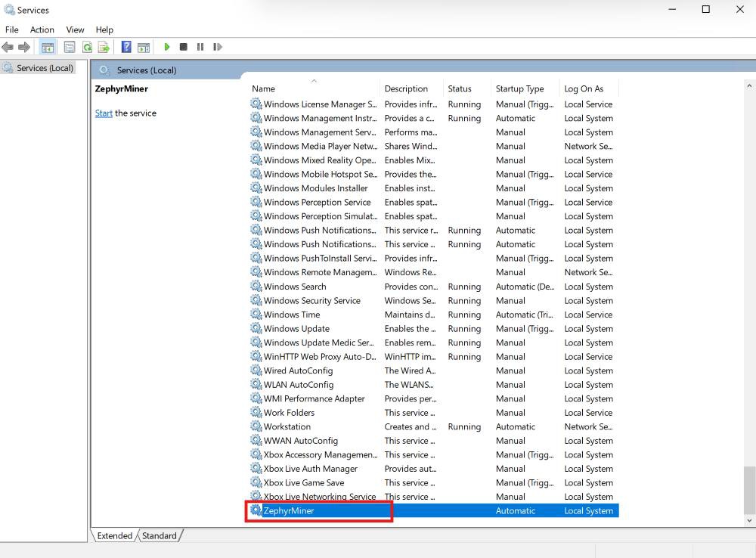Image resolution: width=756 pixels, height=558 pixels.
Task: Select the WinHTTP Web Proxy Auto-D service
Action: (x=433, y=356)
